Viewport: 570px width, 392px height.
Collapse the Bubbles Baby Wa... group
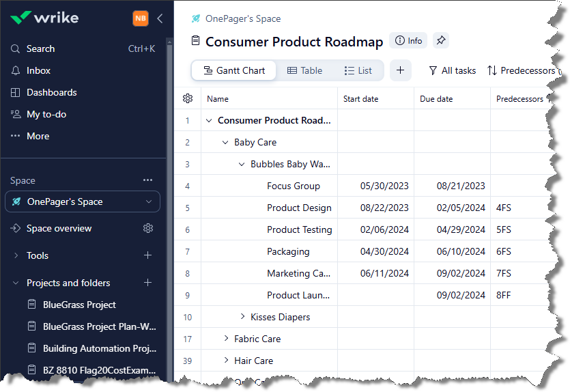242,164
